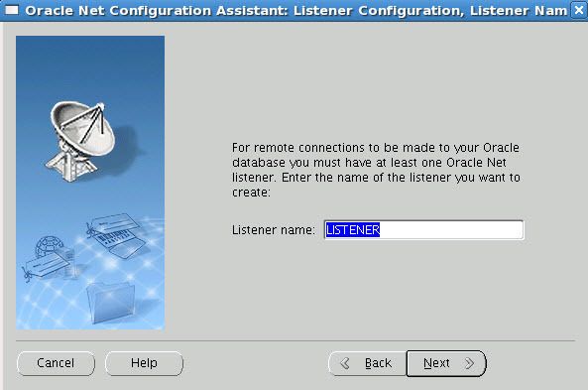Focus the Listener name input field

click(423, 229)
